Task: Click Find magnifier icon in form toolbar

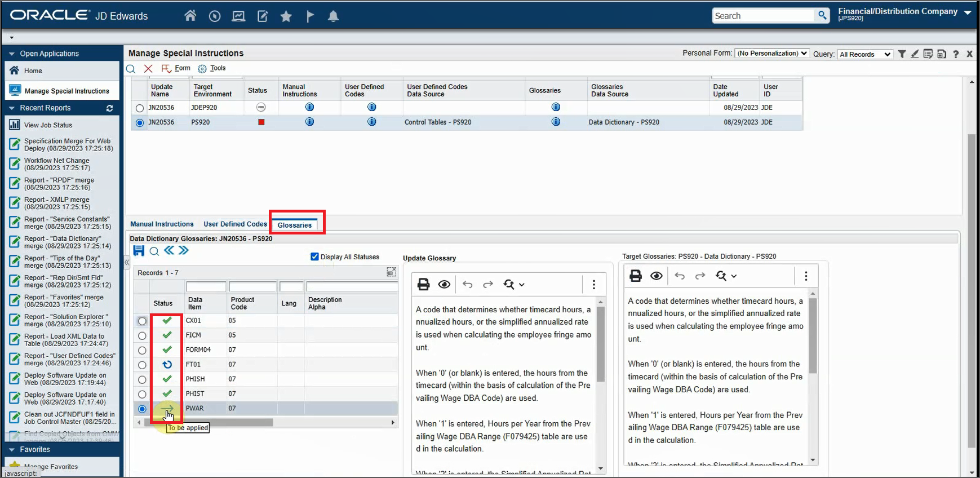Action: [131, 69]
